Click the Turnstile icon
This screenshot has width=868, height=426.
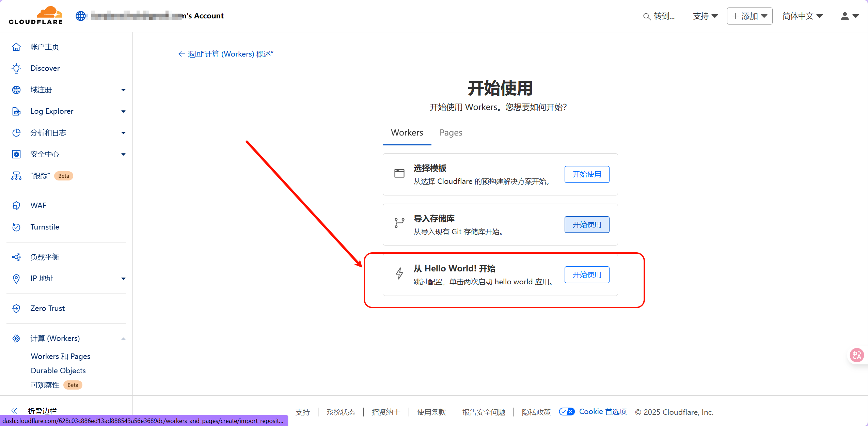[x=16, y=227]
